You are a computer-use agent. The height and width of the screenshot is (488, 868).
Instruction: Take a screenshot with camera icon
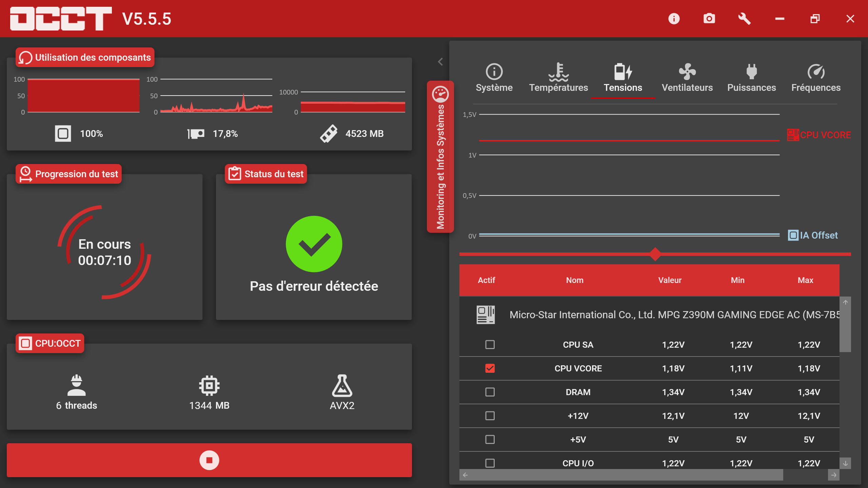tap(709, 19)
